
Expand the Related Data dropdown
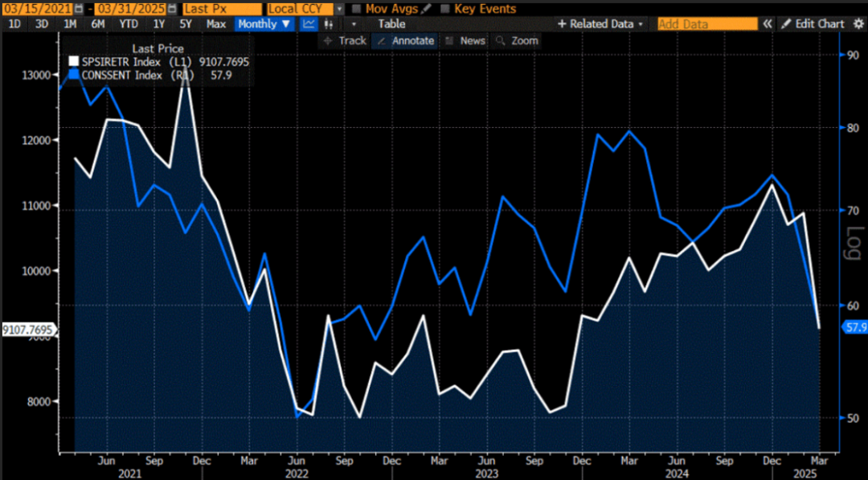pyautogui.click(x=600, y=24)
